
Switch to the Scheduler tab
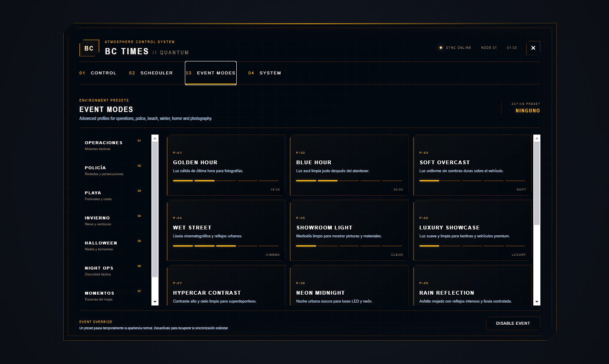tap(151, 73)
